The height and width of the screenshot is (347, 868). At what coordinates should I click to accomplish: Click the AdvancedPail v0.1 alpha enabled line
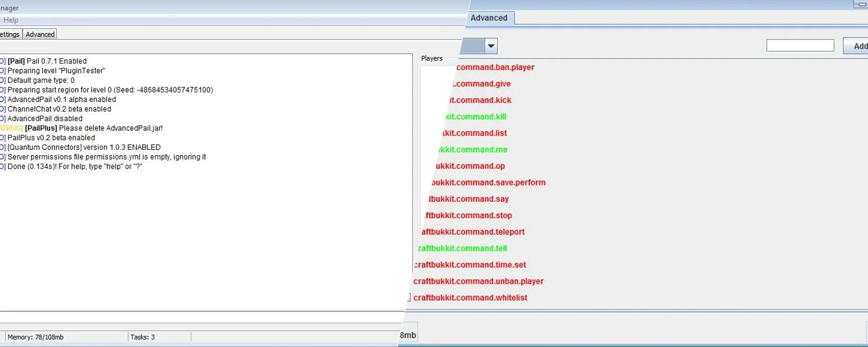pyautogui.click(x=58, y=100)
